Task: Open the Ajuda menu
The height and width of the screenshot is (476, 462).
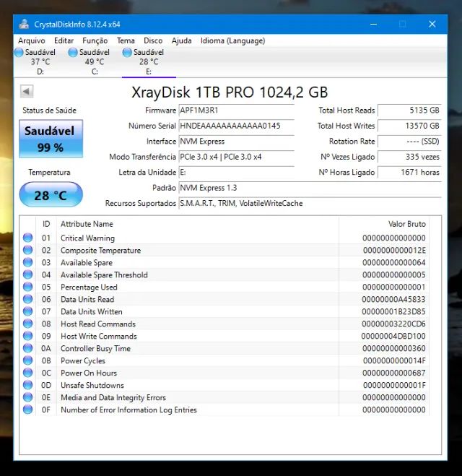Action: coord(181,40)
